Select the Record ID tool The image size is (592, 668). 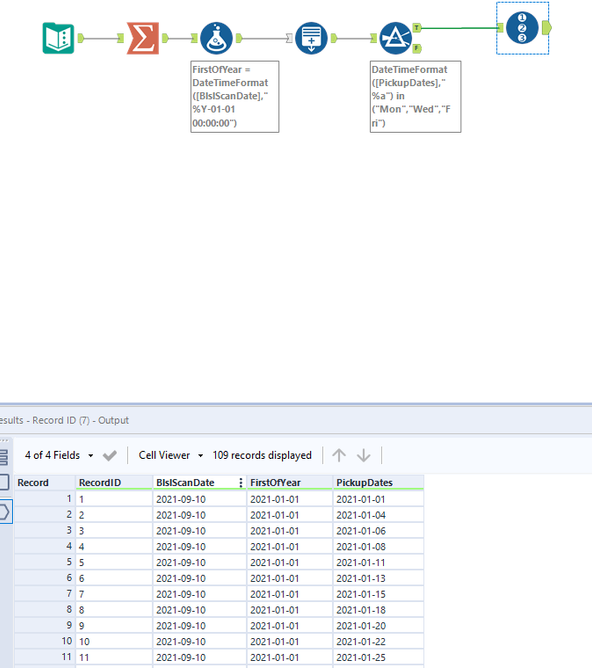(522, 28)
